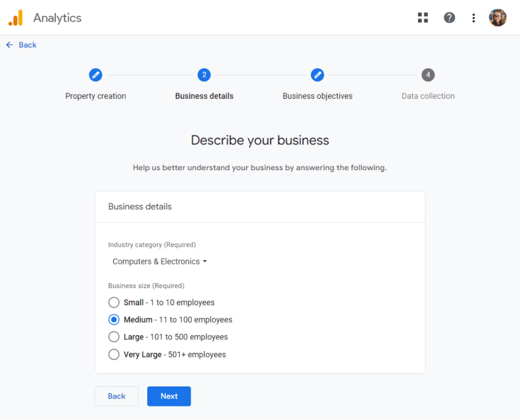Open the three-dot overflow menu
This screenshot has width=520, height=420.
coord(473,17)
